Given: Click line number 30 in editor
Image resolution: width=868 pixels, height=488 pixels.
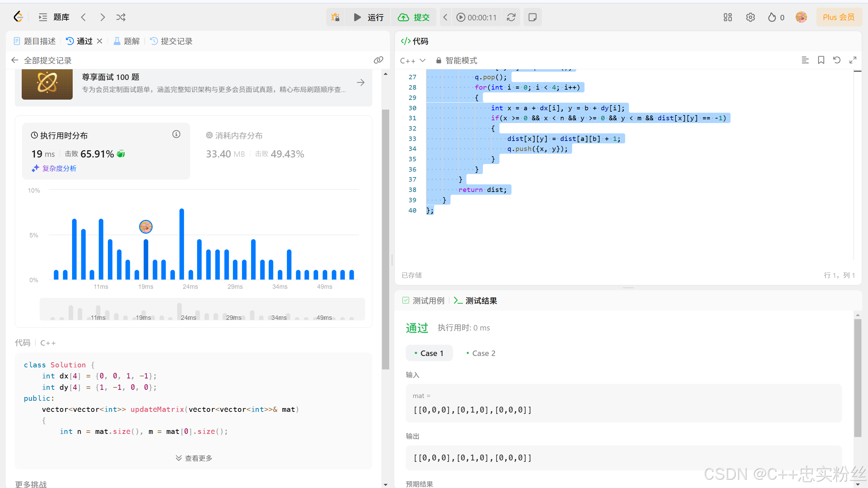Looking at the screenshot, I should click(x=412, y=108).
